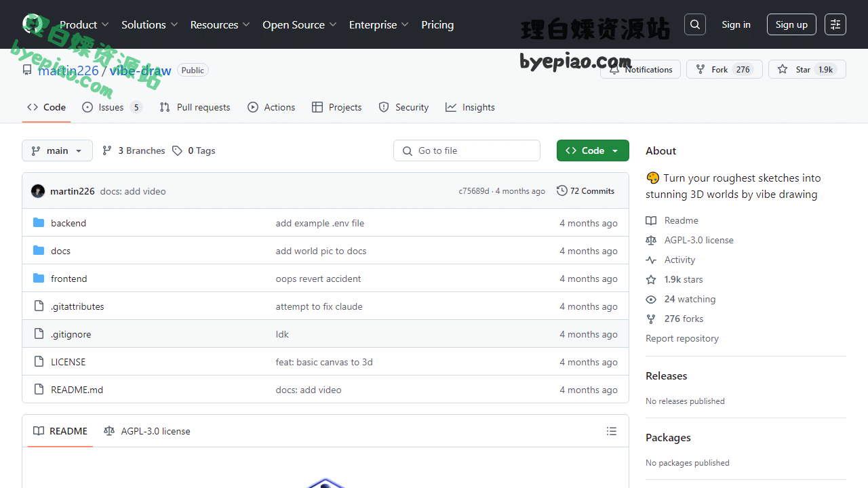Open 'add example .env file' commit message

(320, 223)
